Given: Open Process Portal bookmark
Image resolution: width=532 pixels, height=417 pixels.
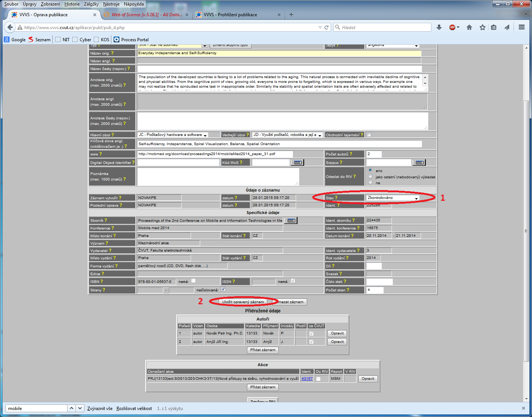Looking at the screenshot, I should (131, 39).
